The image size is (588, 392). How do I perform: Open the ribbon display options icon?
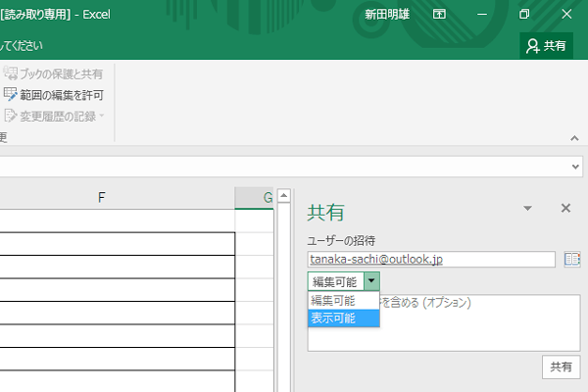click(439, 15)
